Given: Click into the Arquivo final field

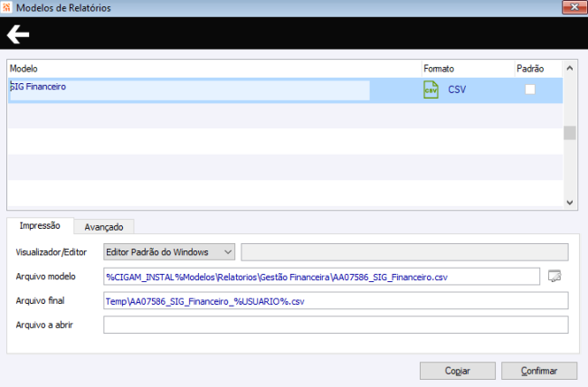Looking at the screenshot, I should tap(336, 301).
